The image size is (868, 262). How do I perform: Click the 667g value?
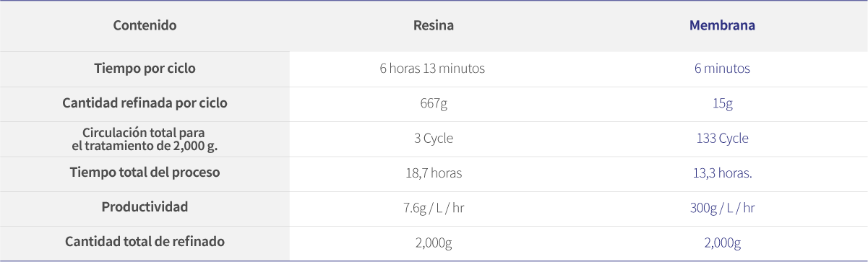434,103
